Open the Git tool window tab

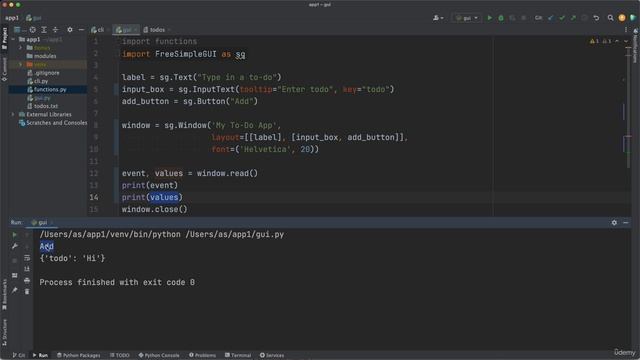(19, 356)
